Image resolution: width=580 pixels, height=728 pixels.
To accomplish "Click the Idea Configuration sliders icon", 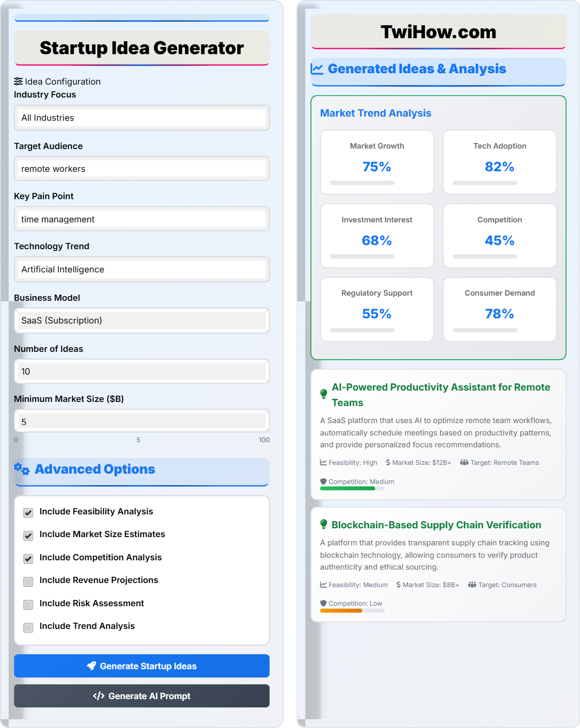I will tap(19, 82).
